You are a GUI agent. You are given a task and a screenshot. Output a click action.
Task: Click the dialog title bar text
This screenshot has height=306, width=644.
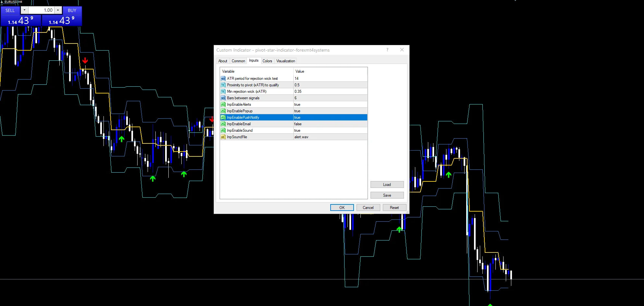273,50
